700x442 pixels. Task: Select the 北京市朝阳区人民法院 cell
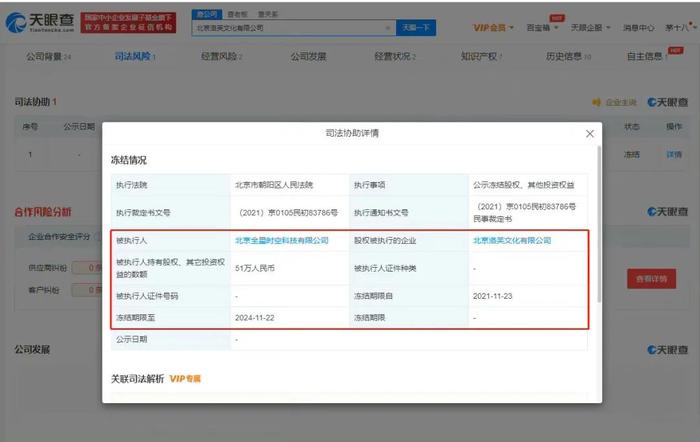click(x=274, y=185)
